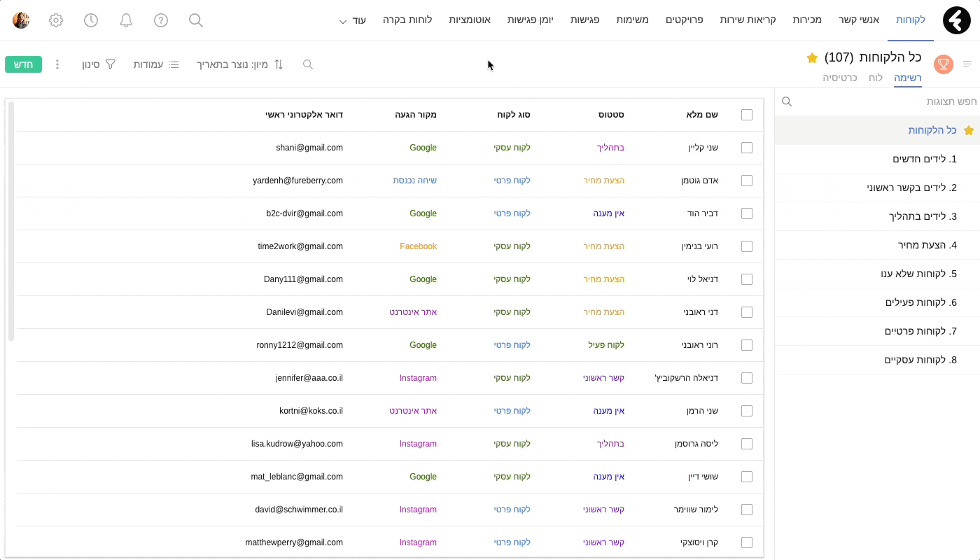Click the list search magnifier in toolbar
This screenshot has width=980, height=560.
click(x=308, y=64)
